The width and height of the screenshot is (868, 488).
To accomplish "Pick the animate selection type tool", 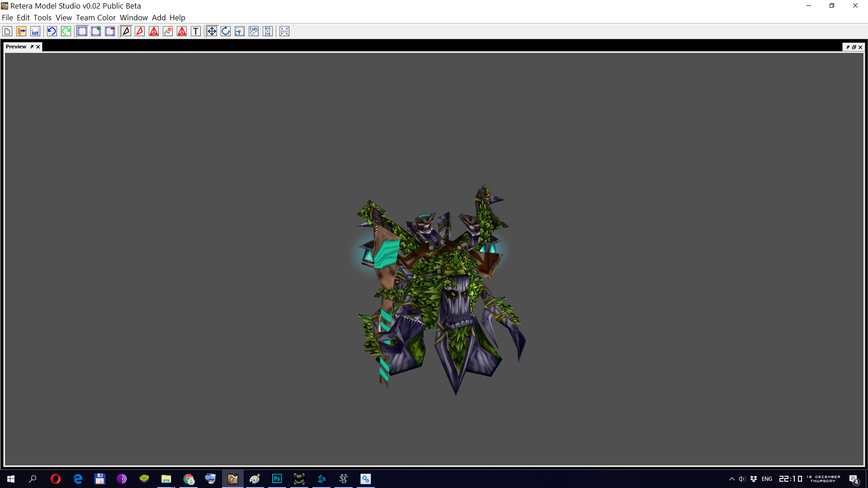I will [x=168, y=31].
